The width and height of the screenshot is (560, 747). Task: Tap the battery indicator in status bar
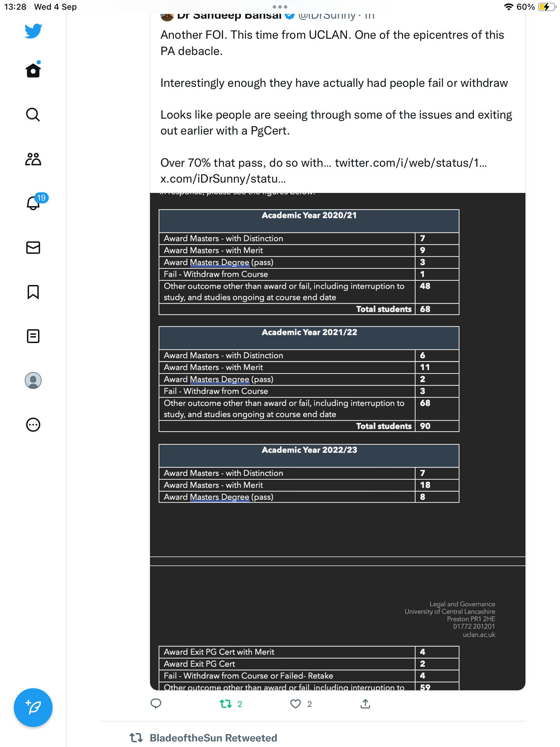[547, 7]
